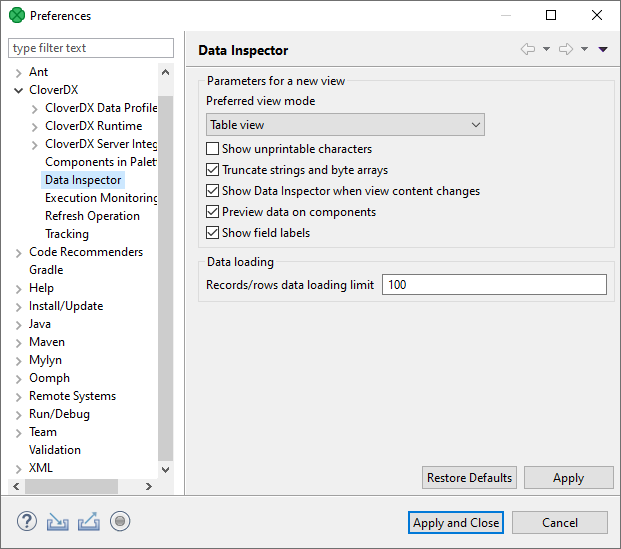Image resolution: width=621 pixels, height=549 pixels.
Task: Expand the XML tree node
Action: [19, 469]
